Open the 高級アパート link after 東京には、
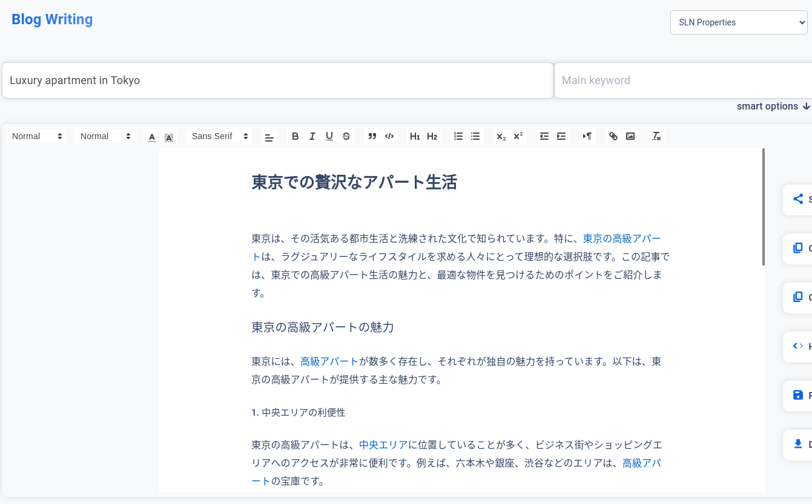Screen dimensions: 812x504 click(329, 361)
